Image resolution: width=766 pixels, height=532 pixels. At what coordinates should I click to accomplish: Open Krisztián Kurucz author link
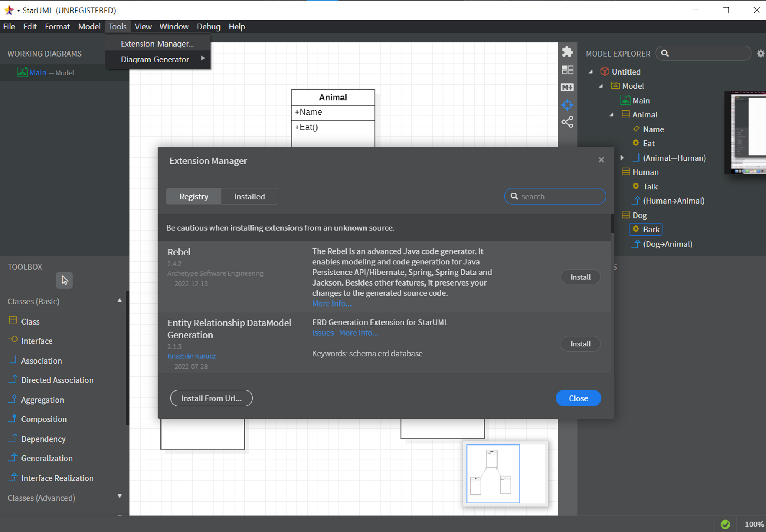click(191, 356)
